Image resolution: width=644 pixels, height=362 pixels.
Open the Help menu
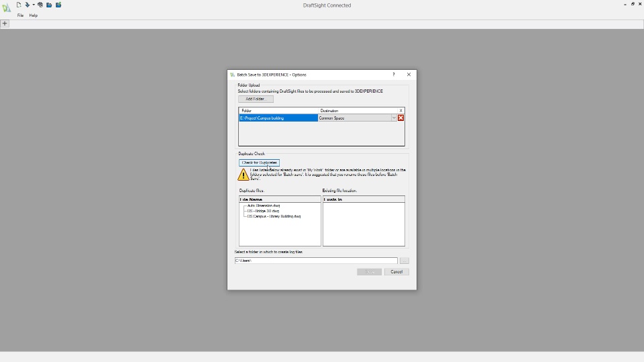point(34,15)
